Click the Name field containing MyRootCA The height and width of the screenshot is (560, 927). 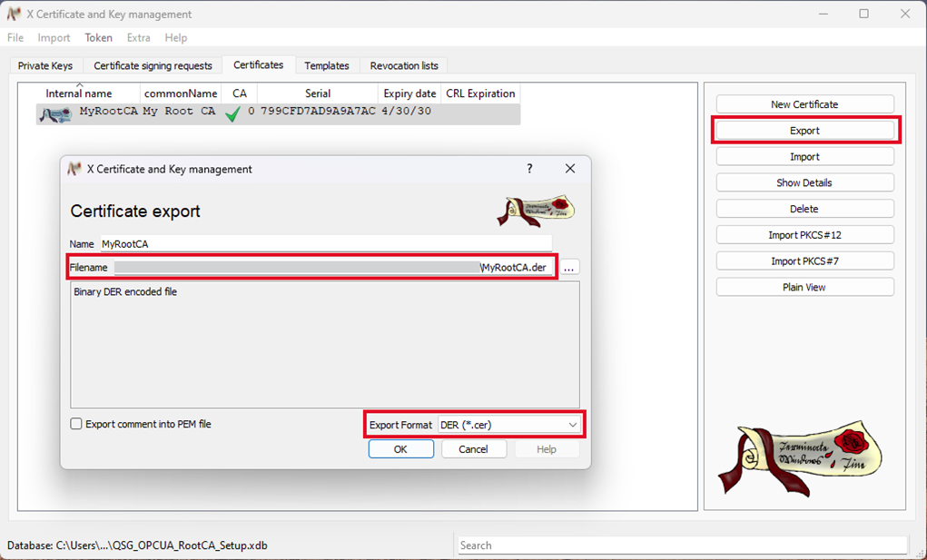pos(325,244)
